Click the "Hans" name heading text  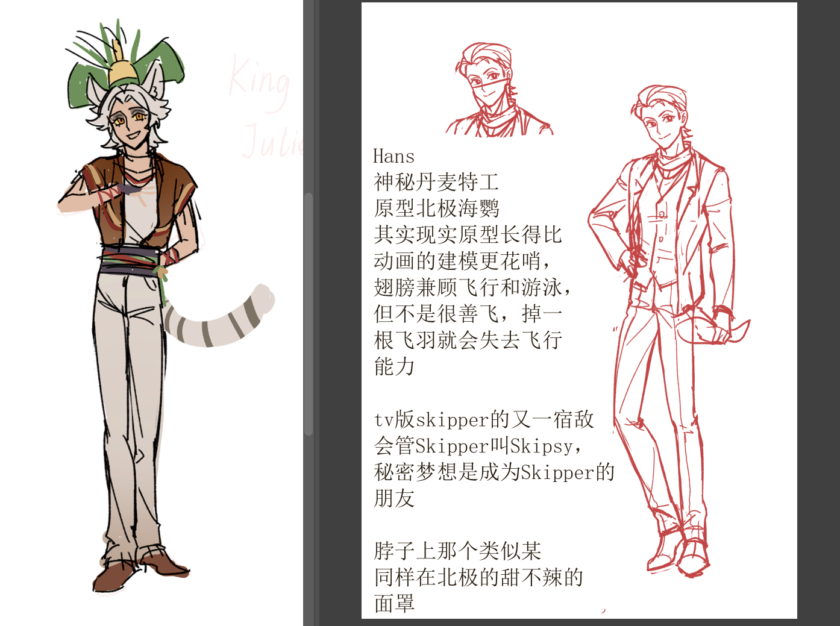pyautogui.click(x=393, y=157)
